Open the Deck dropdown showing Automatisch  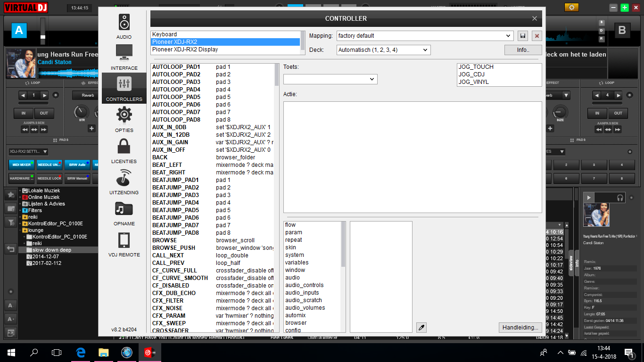coord(384,50)
